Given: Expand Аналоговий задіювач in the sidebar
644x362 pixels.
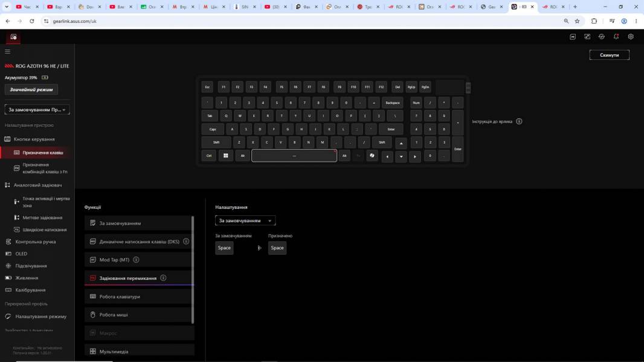Looking at the screenshot, I should [x=37, y=185].
